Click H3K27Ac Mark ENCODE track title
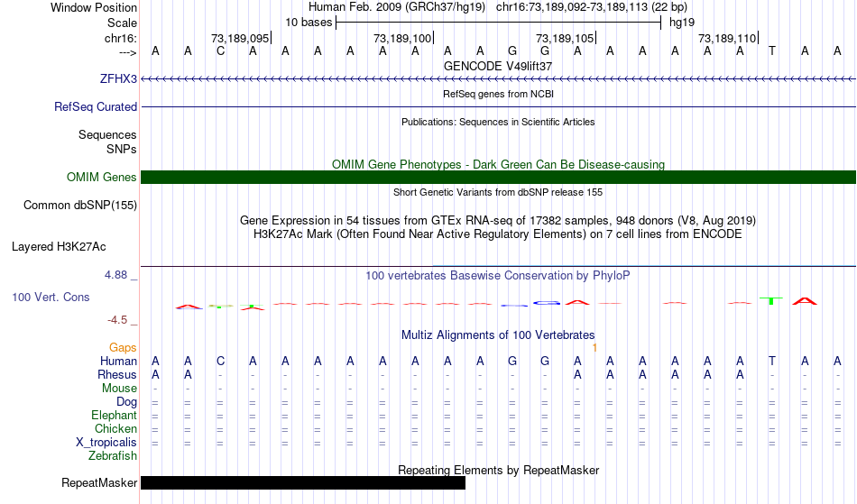This screenshot has height=504, width=857. [x=498, y=234]
